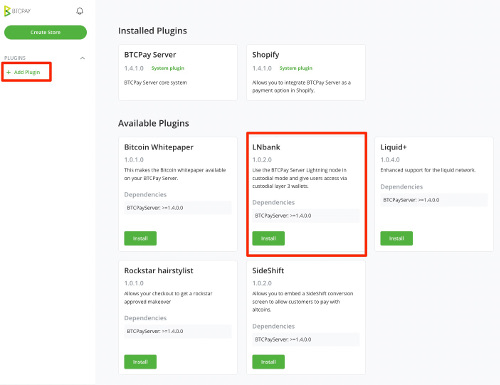
Task: Open the BTCPay logo home link
Action: [17, 11]
